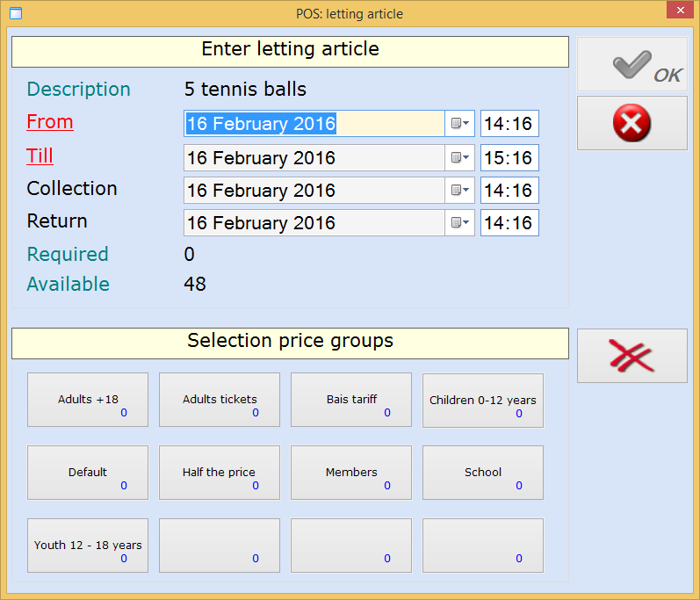
Task: Select the School price group
Action: point(483,473)
